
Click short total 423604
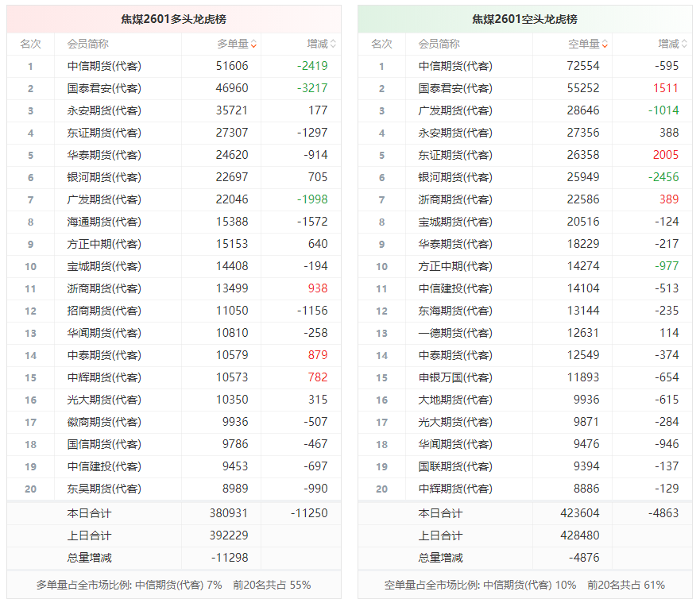(580, 513)
